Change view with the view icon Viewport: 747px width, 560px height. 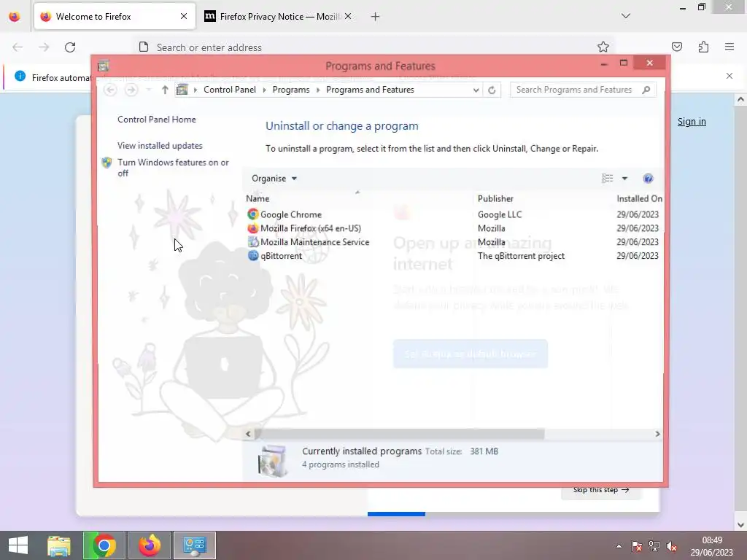607,179
